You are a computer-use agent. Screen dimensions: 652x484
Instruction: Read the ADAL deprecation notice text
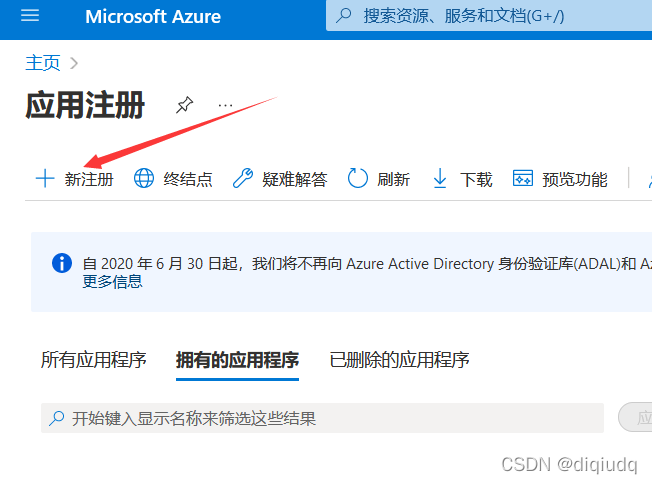pyautogui.click(x=367, y=264)
